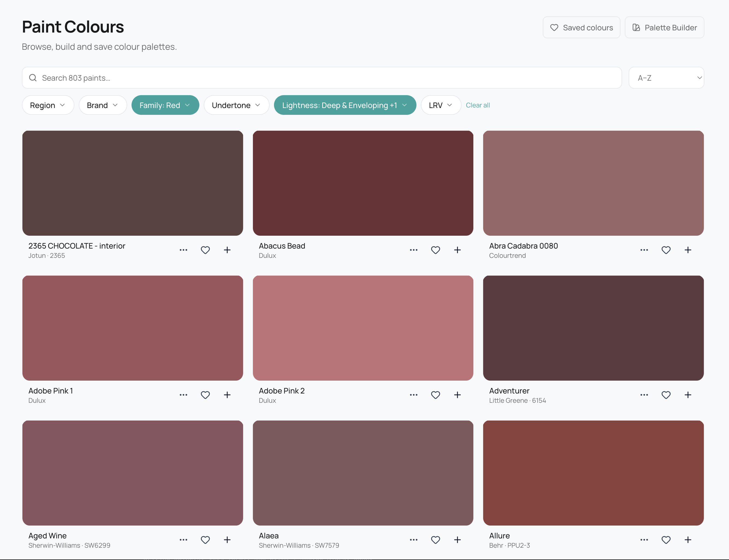
Task: Deactivate the Lightness: Deep & Enveloping filter
Action: pos(345,105)
